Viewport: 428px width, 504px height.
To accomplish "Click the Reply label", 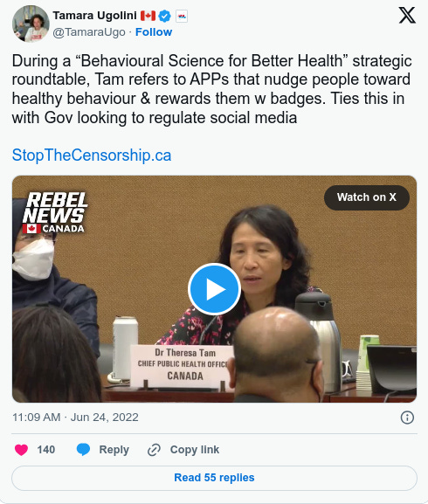I will click(114, 450).
